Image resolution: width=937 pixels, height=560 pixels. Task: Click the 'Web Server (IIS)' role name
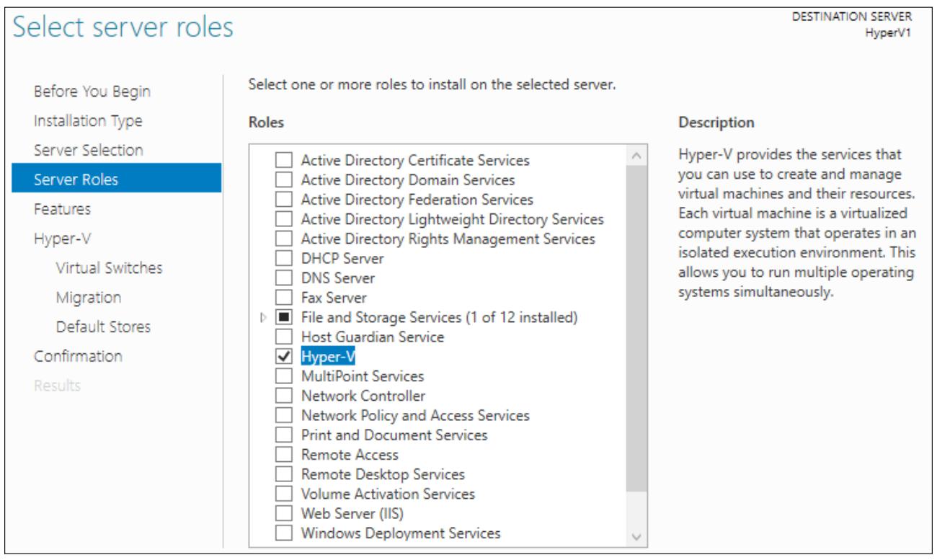[x=352, y=514]
